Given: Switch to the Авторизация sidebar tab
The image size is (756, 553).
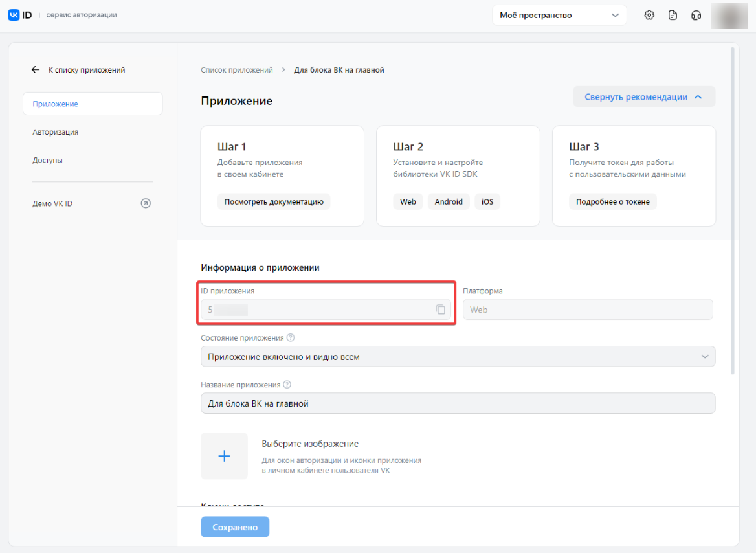Looking at the screenshot, I should [x=56, y=131].
